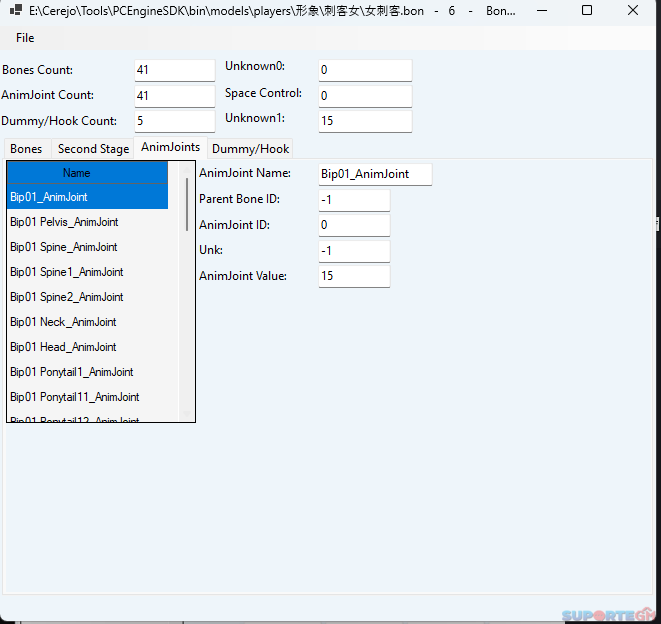Click the AnimJoint Value field
Viewport: 661px width, 624px height.
pyautogui.click(x=353, y=276)
